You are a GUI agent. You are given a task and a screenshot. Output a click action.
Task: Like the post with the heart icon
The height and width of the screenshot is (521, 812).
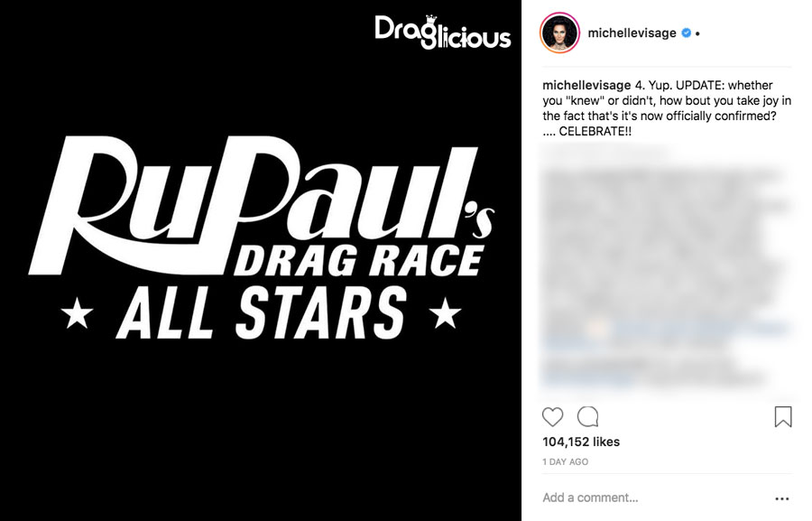tap(552, 417)
